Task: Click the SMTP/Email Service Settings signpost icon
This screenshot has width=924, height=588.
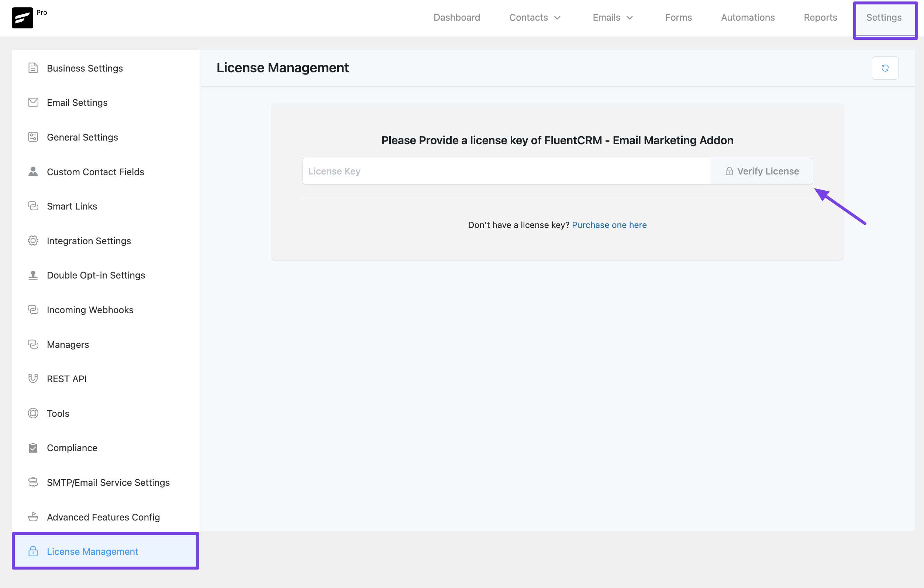Action: click(33, 482)
